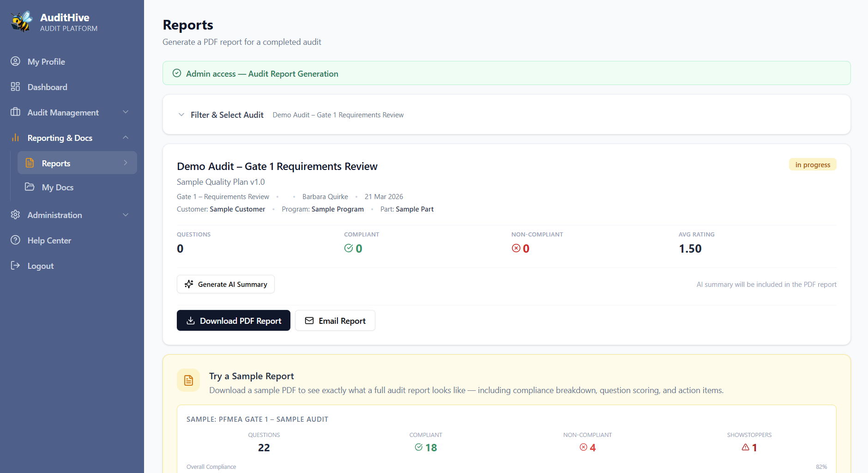Expand the Filter & Select Audit panel

181,115
